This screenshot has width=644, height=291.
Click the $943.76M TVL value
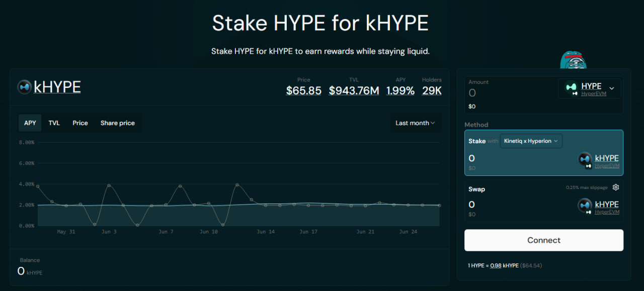pos(354,91)
